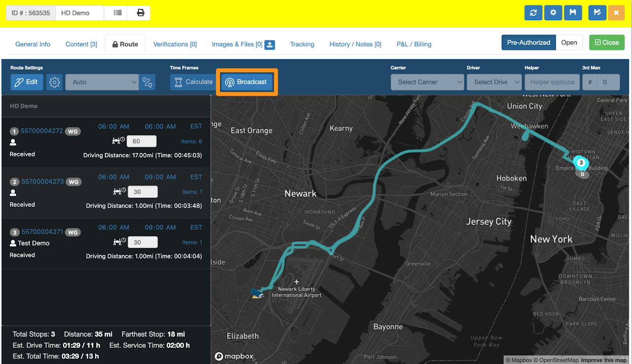Click the Total Stops: 3 summary text

[34, 334]
